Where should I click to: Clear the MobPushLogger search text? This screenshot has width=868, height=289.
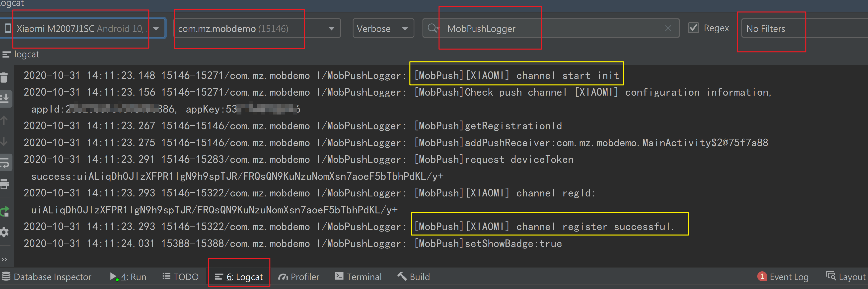click(668, 29)
